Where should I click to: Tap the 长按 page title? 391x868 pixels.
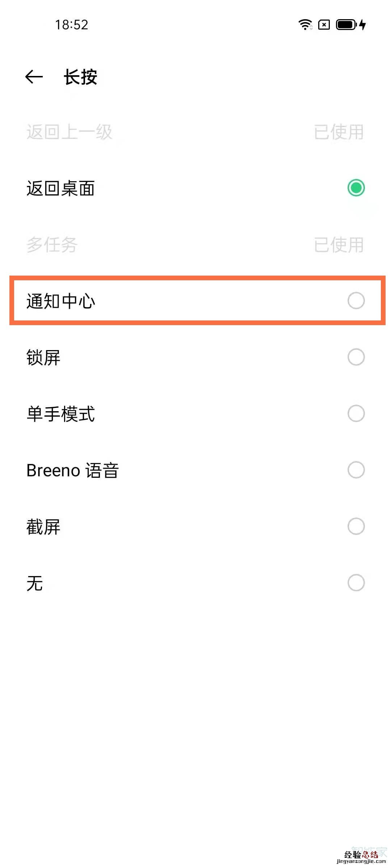[x=80, y=77]
